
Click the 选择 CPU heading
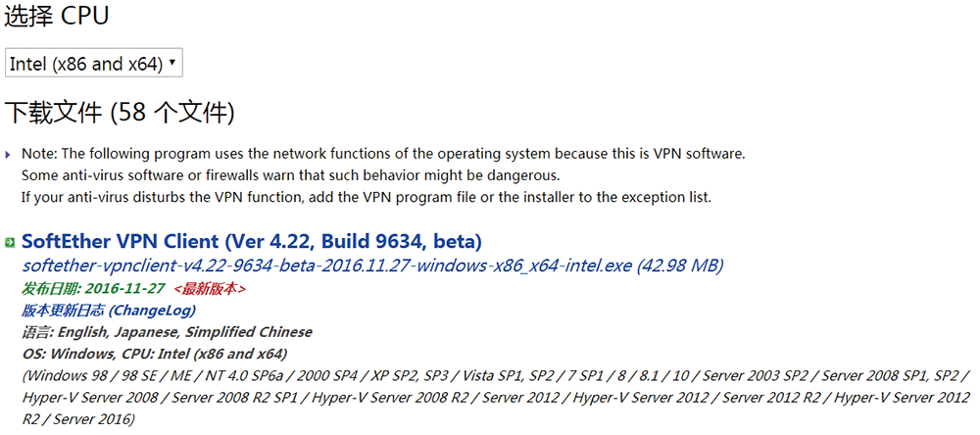click(57, 17)
